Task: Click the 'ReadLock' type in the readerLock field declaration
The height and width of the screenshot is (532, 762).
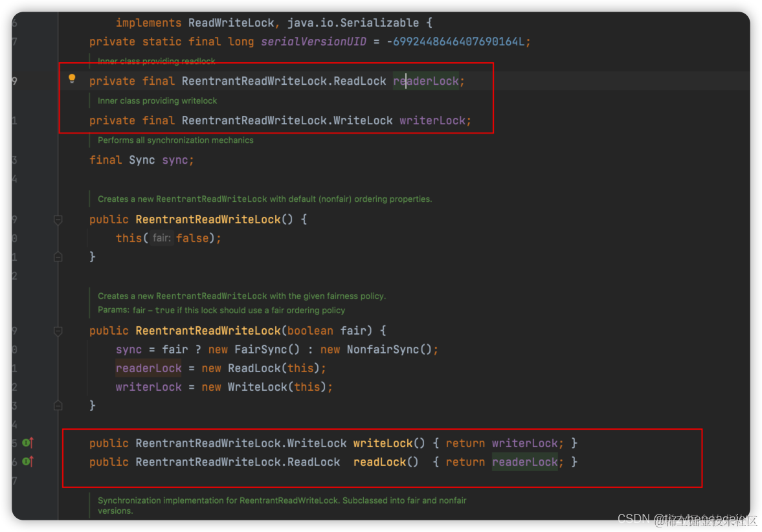Action: [359, 81]
